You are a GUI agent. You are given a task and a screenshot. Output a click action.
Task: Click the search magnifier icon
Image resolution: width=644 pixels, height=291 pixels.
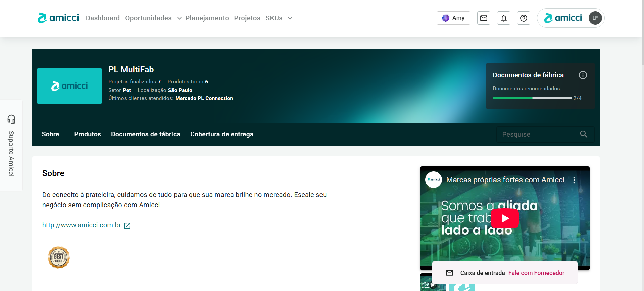[584, 134]
